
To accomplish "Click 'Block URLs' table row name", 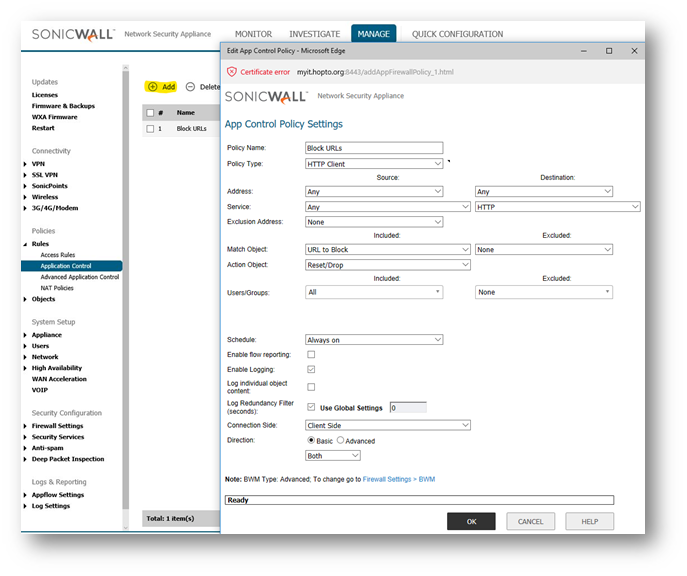I will tap(191, 129).
